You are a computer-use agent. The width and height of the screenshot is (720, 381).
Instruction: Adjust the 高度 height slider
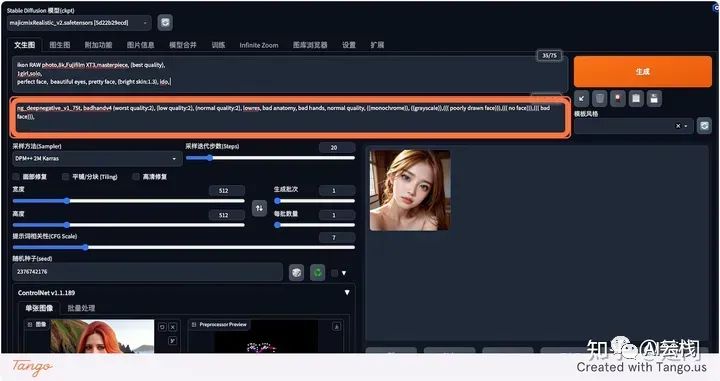pyautogui.click(x=129, y=225)
